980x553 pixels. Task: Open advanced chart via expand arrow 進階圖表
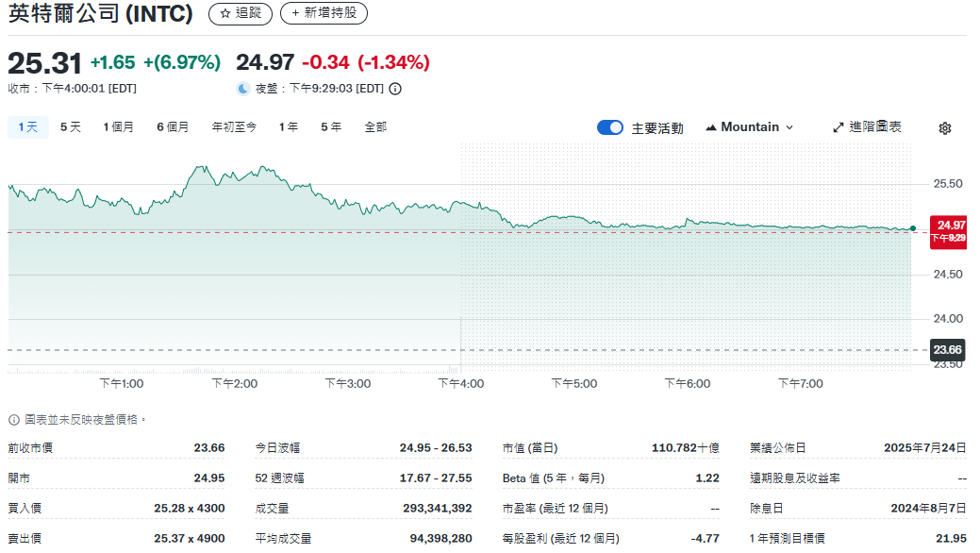(x=867, y=127)
